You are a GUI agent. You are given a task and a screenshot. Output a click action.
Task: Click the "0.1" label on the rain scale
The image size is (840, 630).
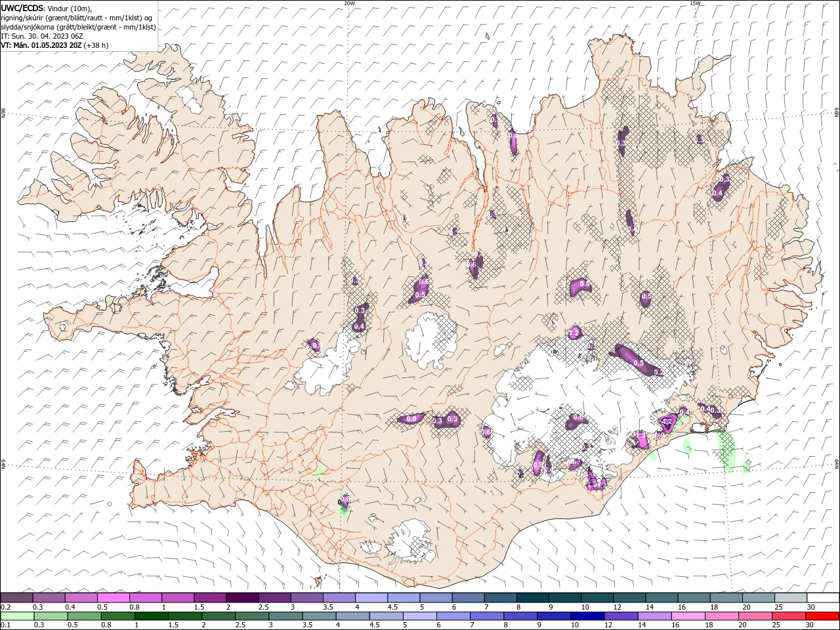point(5,625)
